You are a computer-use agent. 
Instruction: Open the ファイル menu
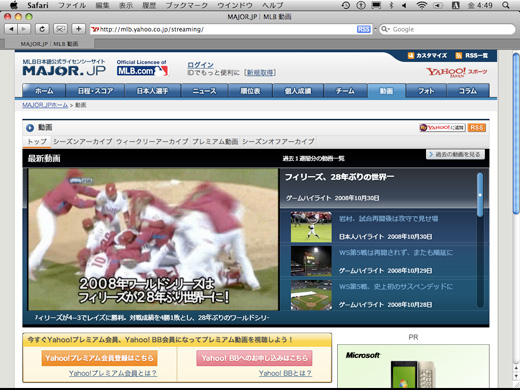72,5
